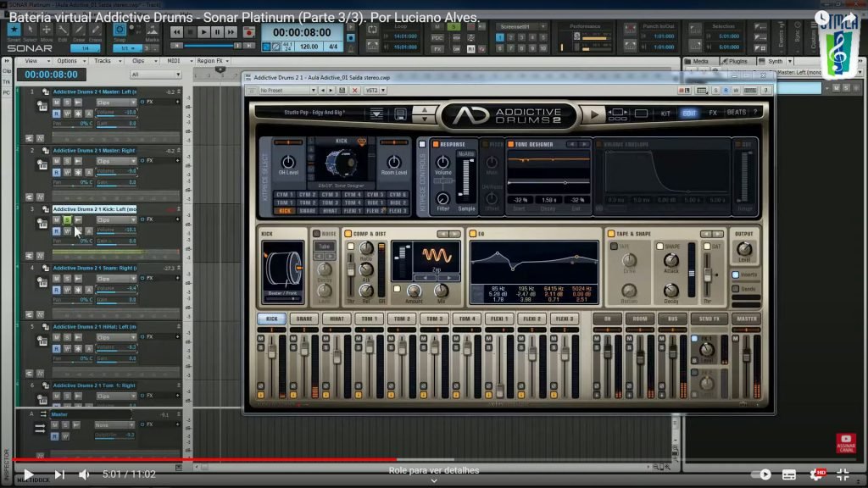Click the red X delete preset icon

tap(355, 90)
